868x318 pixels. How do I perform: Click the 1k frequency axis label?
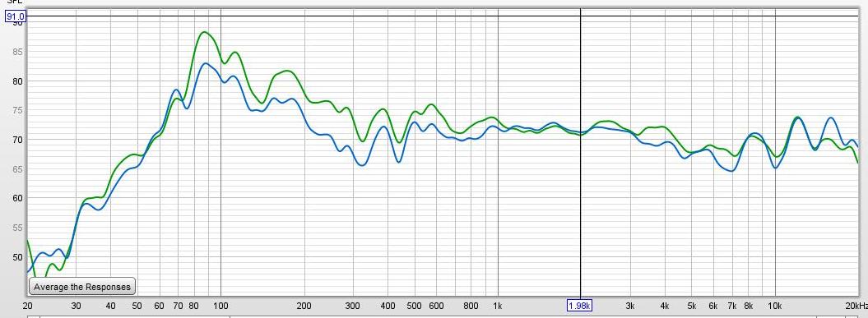[x=498, y=306]
